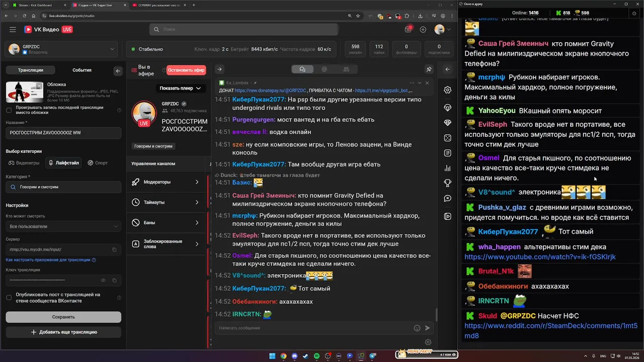Expand the Заблокированные слова section
Screen dimensions: 644x362
[166, 244]
